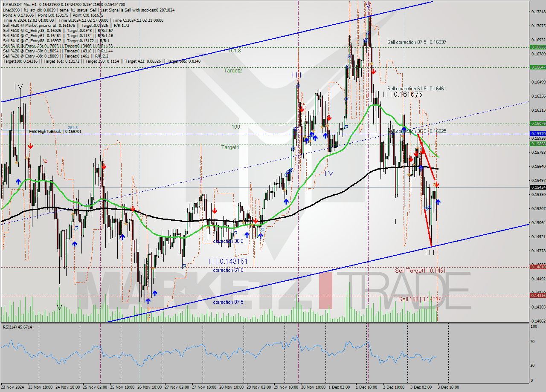The height and width of the screenshot is (392, 546).
Task: Click the '2 Dec 10:00' time label
Action: click(394, 387)
